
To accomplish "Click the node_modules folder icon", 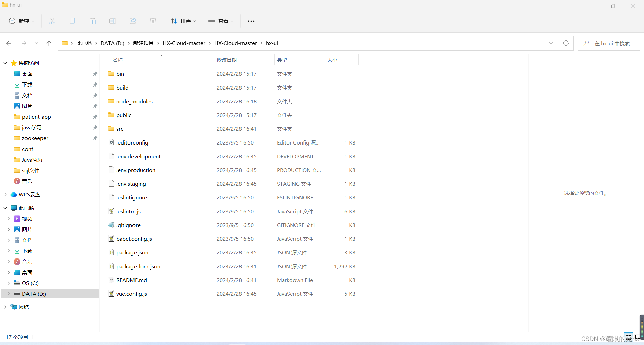I will [111, 101].
